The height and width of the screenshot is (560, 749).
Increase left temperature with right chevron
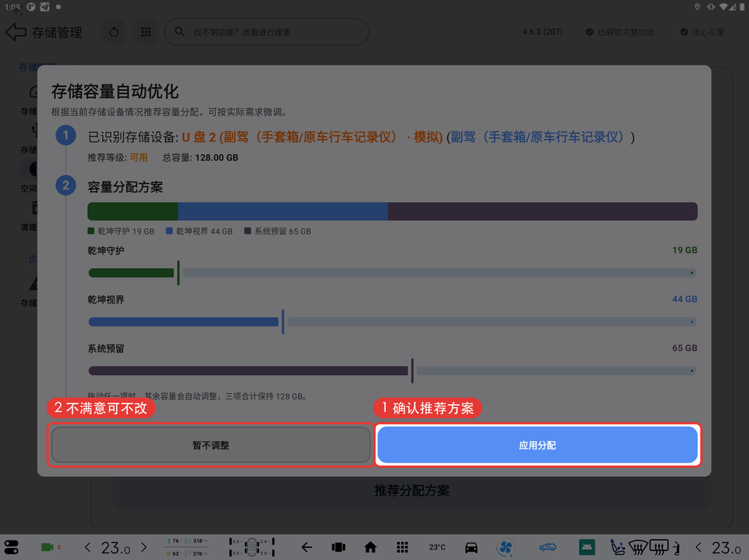[x=144, y=547]
